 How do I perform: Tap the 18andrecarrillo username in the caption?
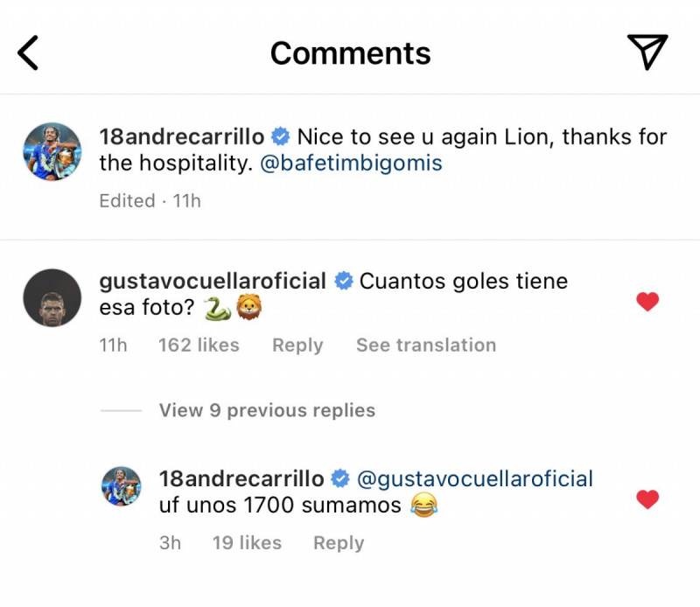182,137
